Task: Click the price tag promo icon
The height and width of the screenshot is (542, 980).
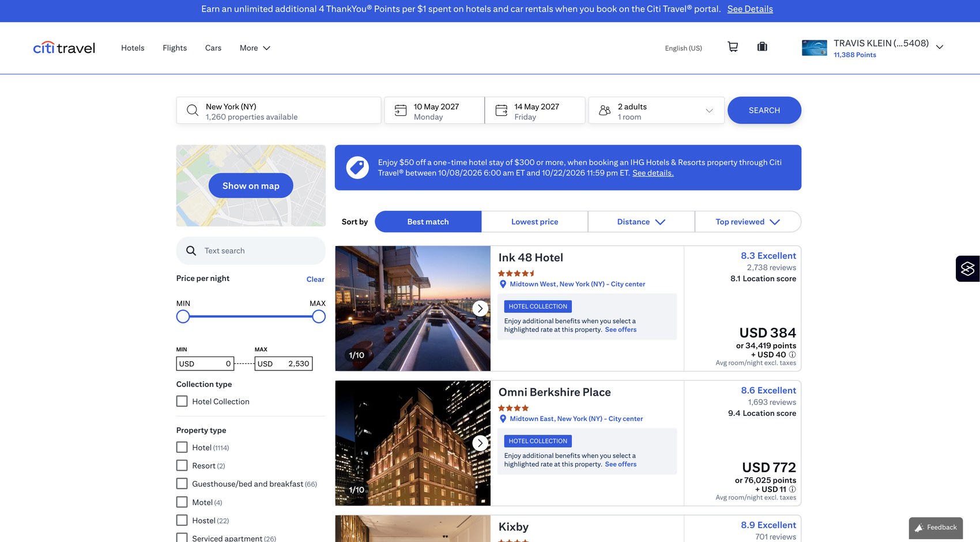Action: click(357, 168)
